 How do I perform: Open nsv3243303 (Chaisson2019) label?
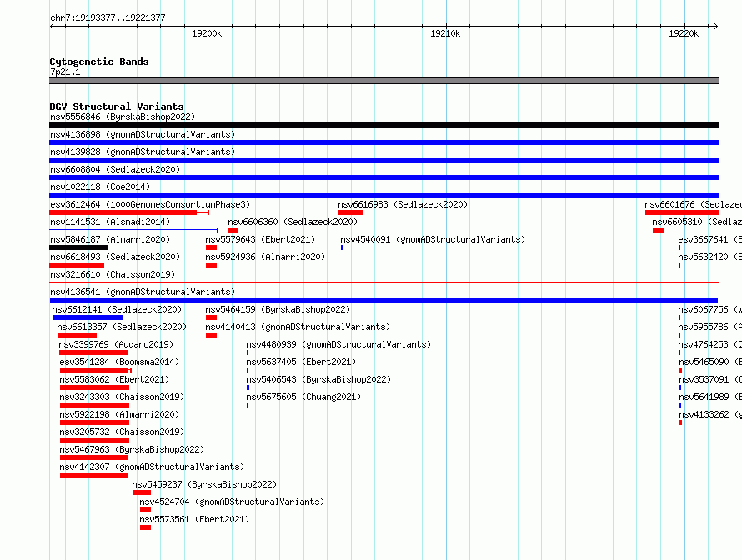coord(122,397)
